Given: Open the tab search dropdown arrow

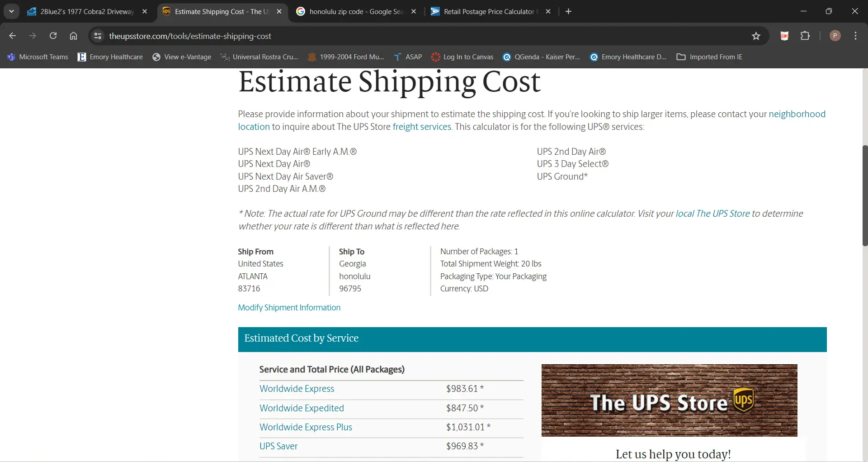Looking at the screenshot, I should coord(11,11).
